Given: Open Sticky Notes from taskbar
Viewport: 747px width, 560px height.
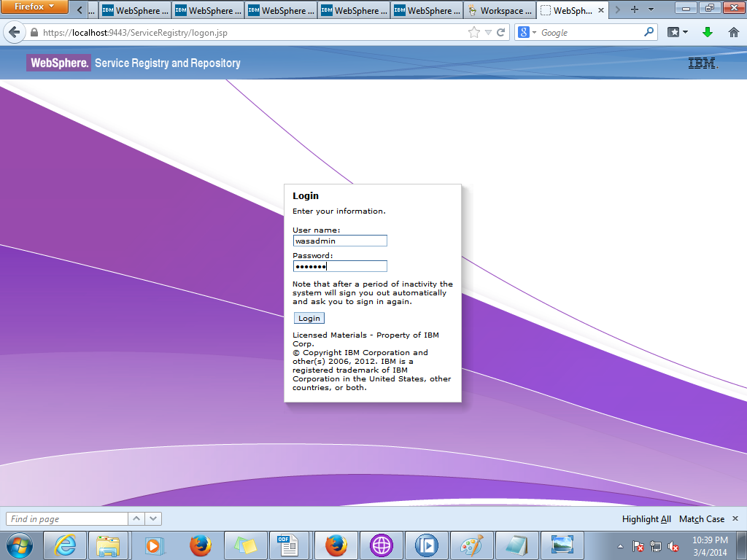Looking at the screenshot, I should click(x=245, y=545).
